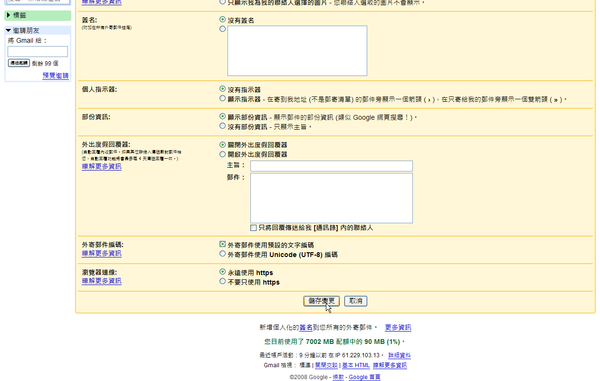Screen dimensions: 600x381
Task: Select Unicode (UTF-8) outgoing mail encoding
Action: pyautogui.click(x=222, y=254)
